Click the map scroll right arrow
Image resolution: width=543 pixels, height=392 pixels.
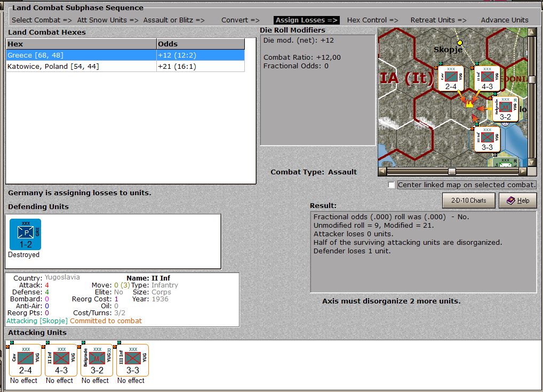[x=523, y=171]
